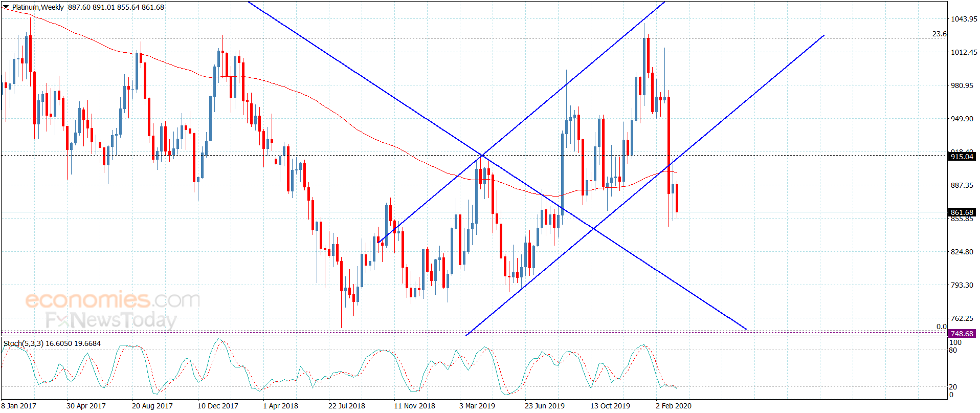Click the OHLC values 887.60 891.01 855.64 861.68
This screenshot has height=413, width=980.
click(116, 7)
